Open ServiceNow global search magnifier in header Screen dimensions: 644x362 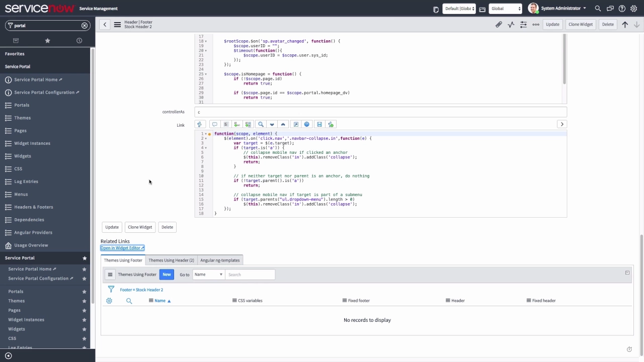[x=598, y=8]
